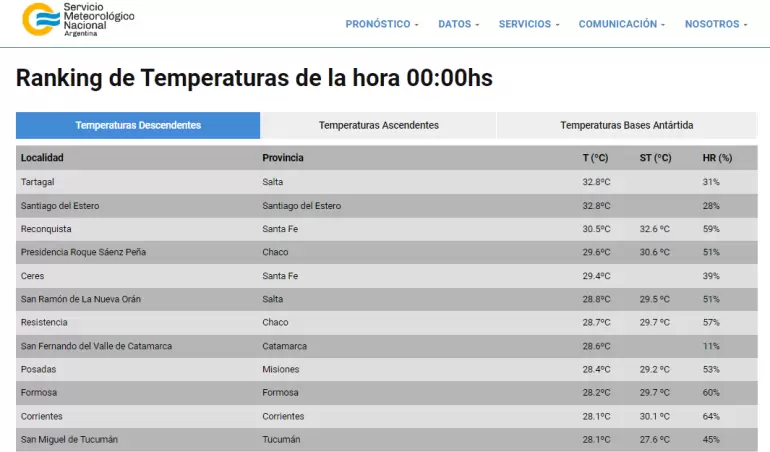Click the 32.6 °C sensación térmica value
The width and height of the screenshot is (770, 452).
pos(655,229)
